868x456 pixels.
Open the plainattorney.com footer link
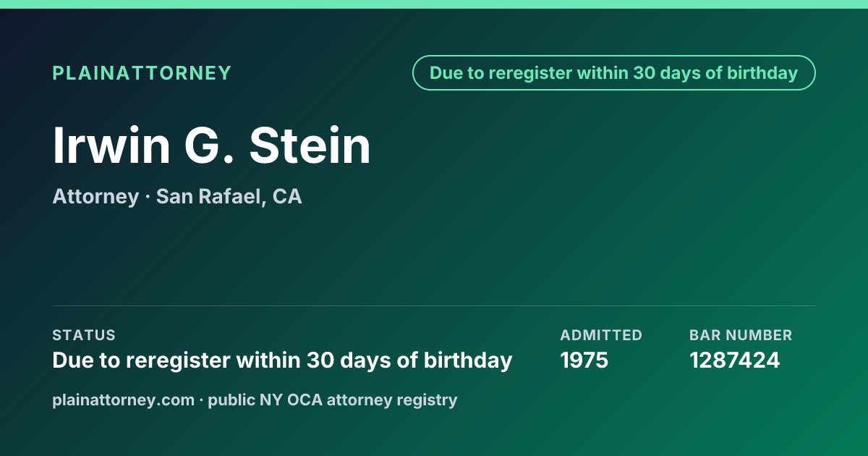(x=124, y=400)
